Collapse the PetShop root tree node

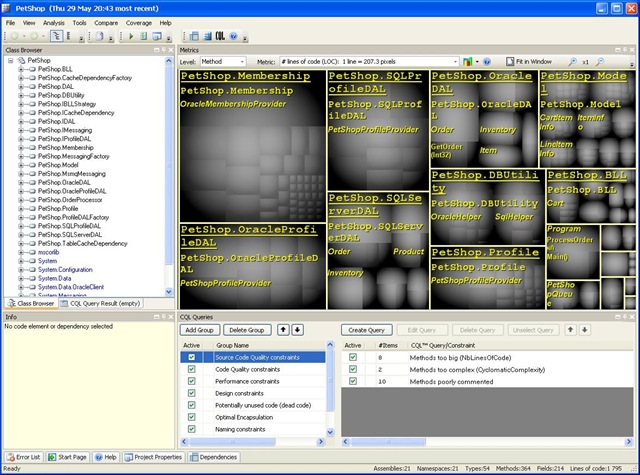tap(11, 60)
